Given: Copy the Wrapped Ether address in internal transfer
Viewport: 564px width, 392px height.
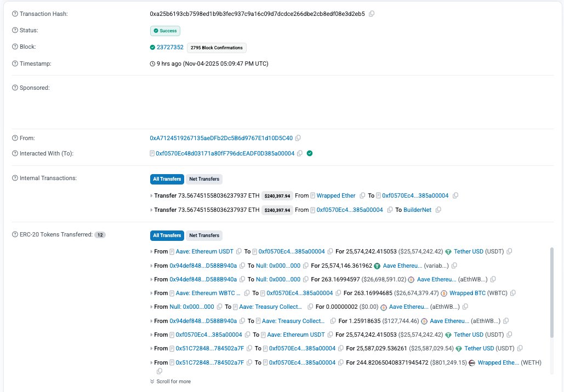Looking at the screenshot, I should 362,195.
